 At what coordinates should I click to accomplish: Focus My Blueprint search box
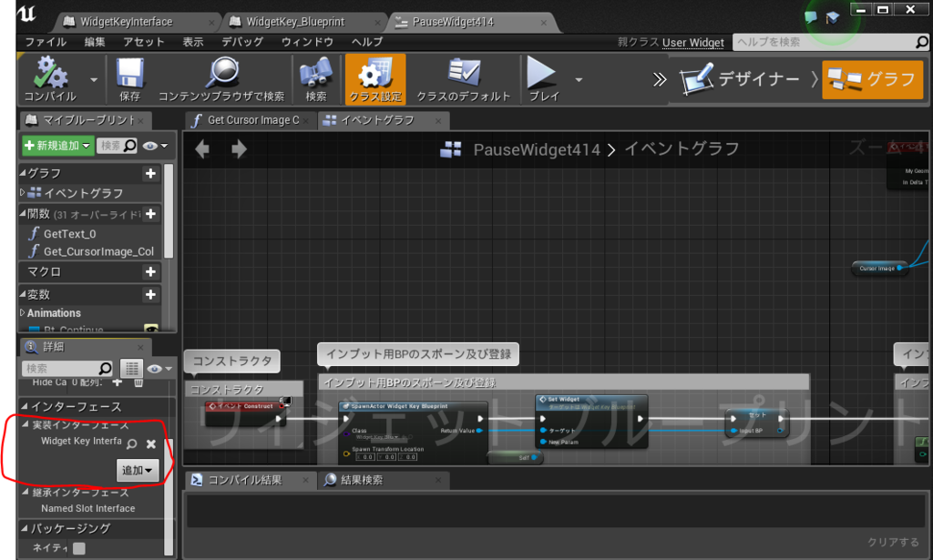118,146
